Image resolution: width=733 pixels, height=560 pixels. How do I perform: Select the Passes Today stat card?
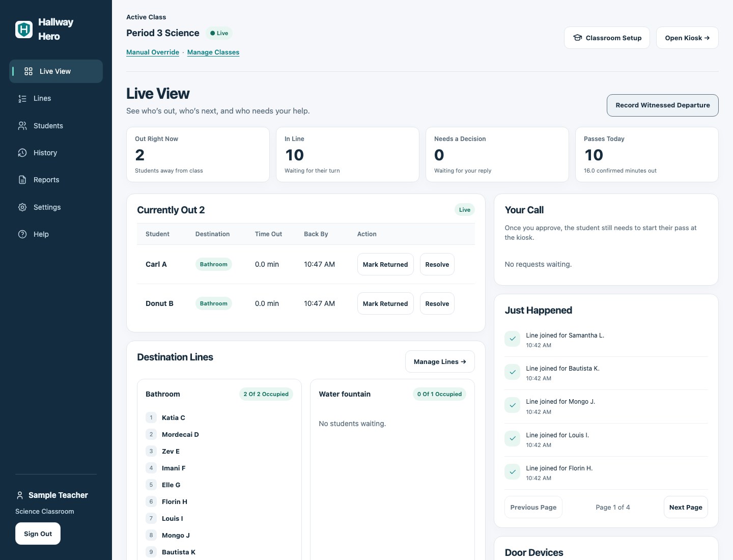[x=647, y=154]
